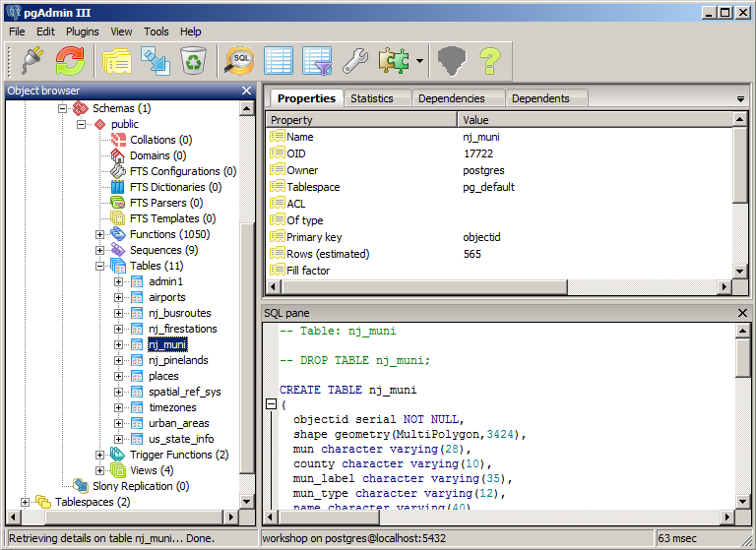Select the spatial_ref_sys table

[185, 392]
